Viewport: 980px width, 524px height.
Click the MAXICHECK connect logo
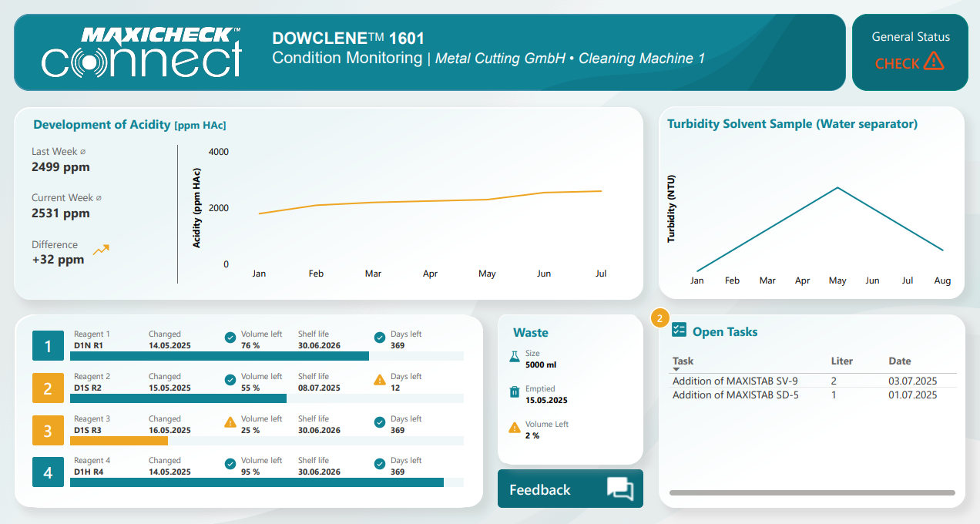pyautogui.click(x=141, y=52)
